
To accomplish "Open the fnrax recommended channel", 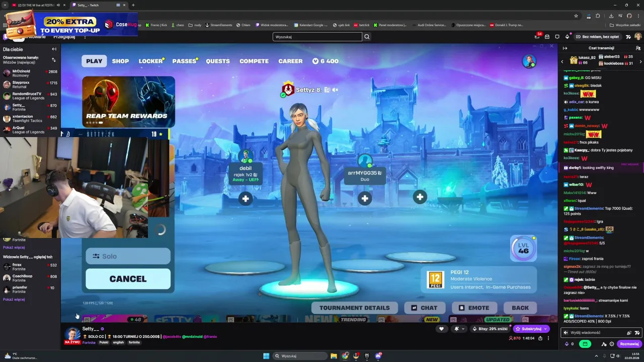I will tap(30, 267).
